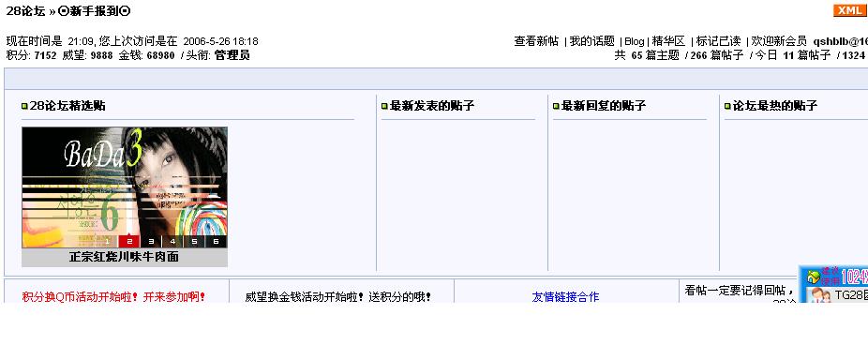Screen dimensions: 868x360
Task: Switch slideshow to slide 4
Action: (x=172, y=242)
